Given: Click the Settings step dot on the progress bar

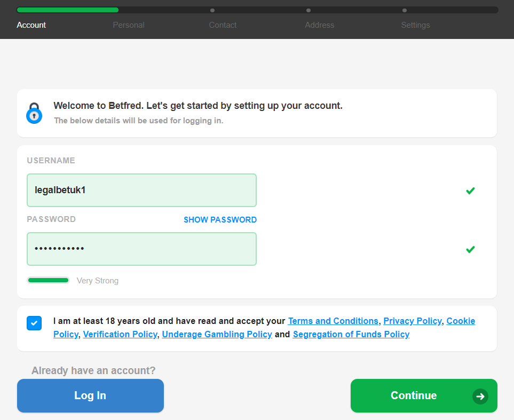Looking at the screenshot, I should coord(405,10).
